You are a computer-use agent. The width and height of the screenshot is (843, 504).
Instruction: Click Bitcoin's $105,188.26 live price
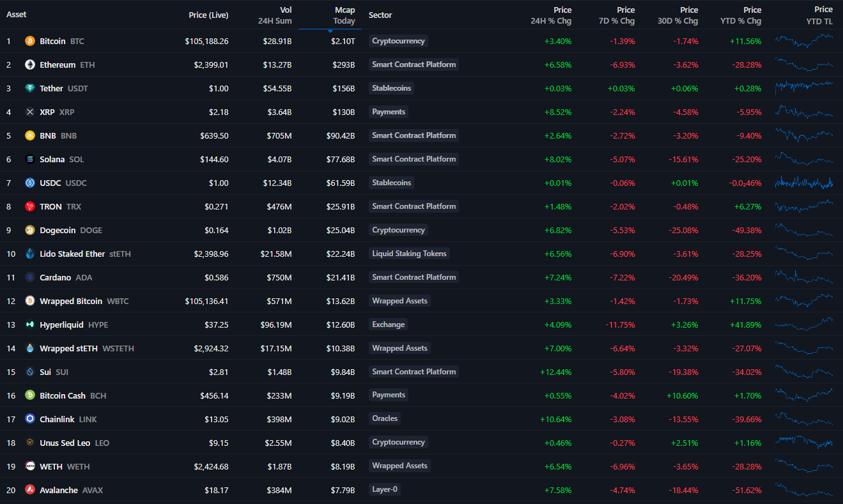tap(206, 41)
